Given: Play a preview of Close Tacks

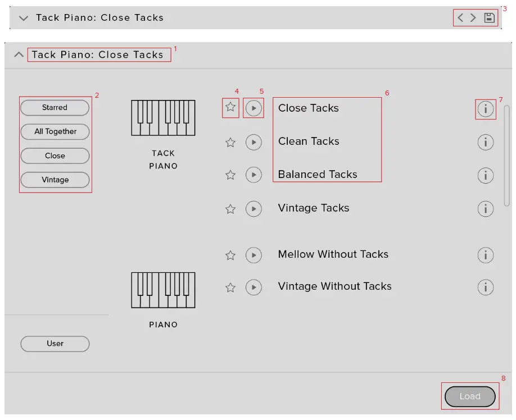Looking at the screenshot, I should 254,108.
